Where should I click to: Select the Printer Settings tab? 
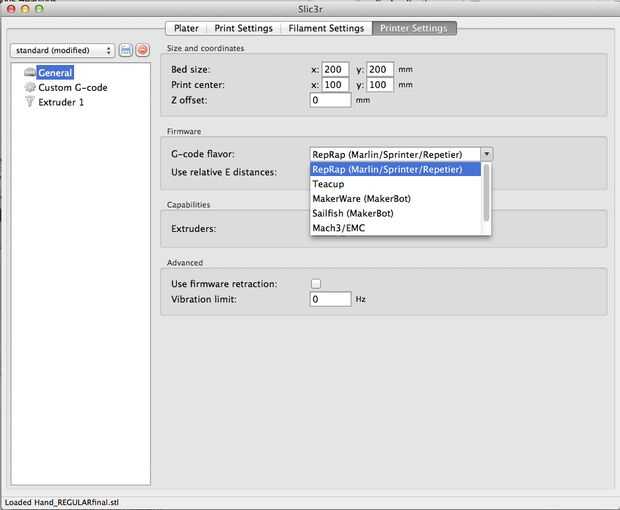(414, 28)
